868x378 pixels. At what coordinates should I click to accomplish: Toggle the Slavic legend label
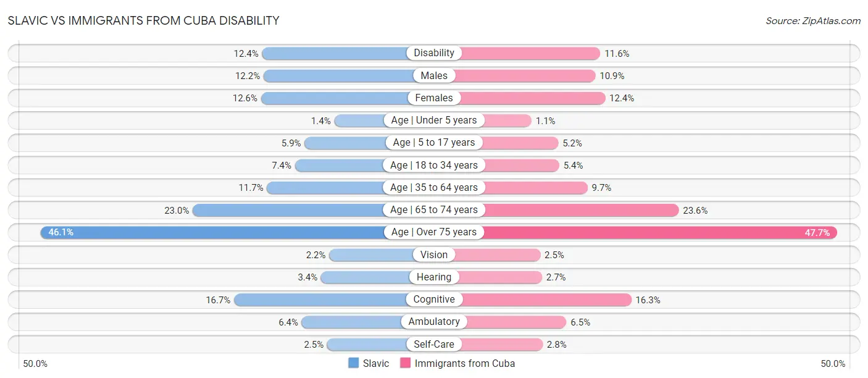376,363
